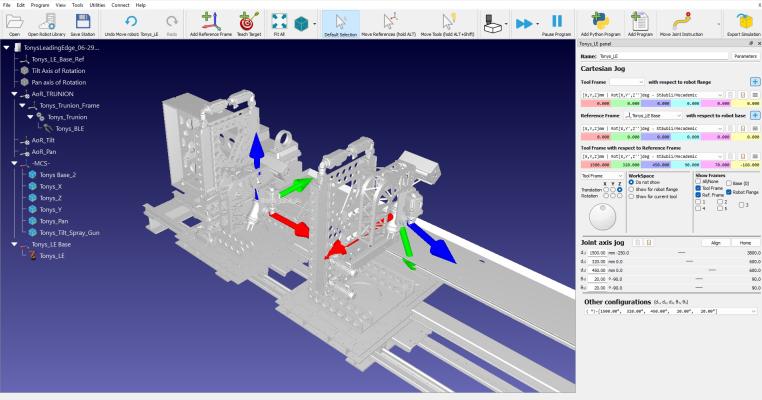762x400 pixels.
Task: Select the Teach Target icon
Action: click(x=249, y=22)
